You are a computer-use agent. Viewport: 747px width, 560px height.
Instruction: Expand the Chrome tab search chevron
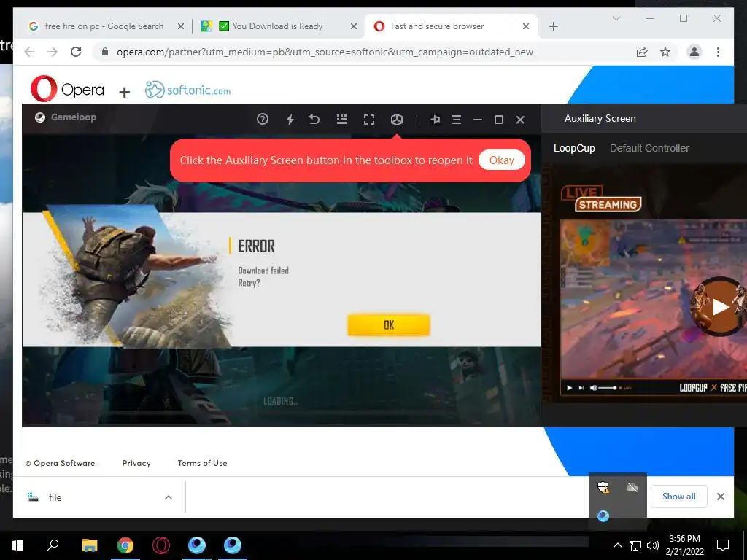[616, 18]
